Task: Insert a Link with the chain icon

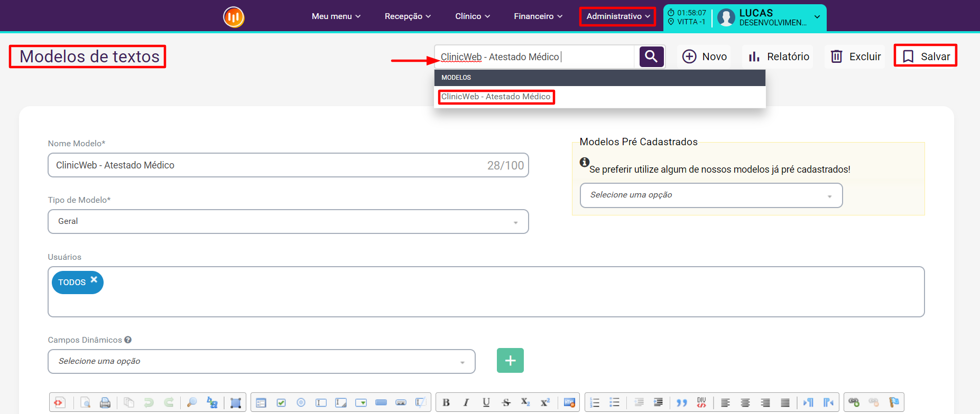Action: [854, 402]
